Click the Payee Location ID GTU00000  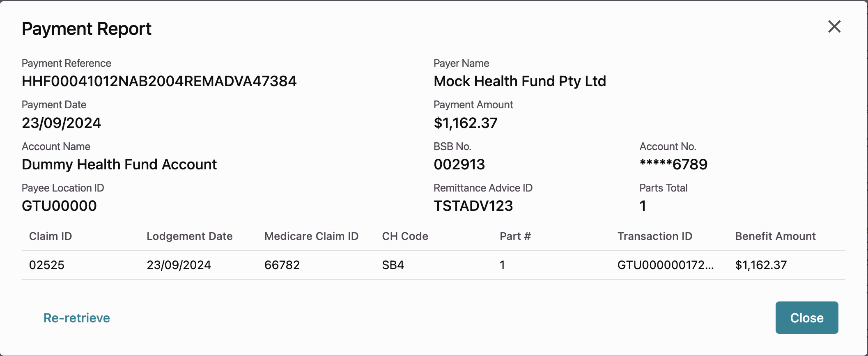(x=59, y=206)
